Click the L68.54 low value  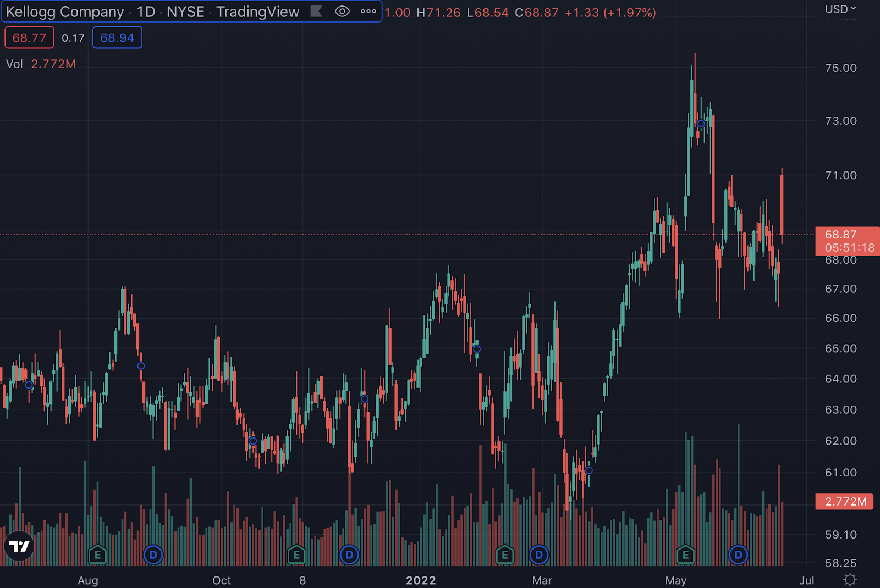click(x=488, y=13)
